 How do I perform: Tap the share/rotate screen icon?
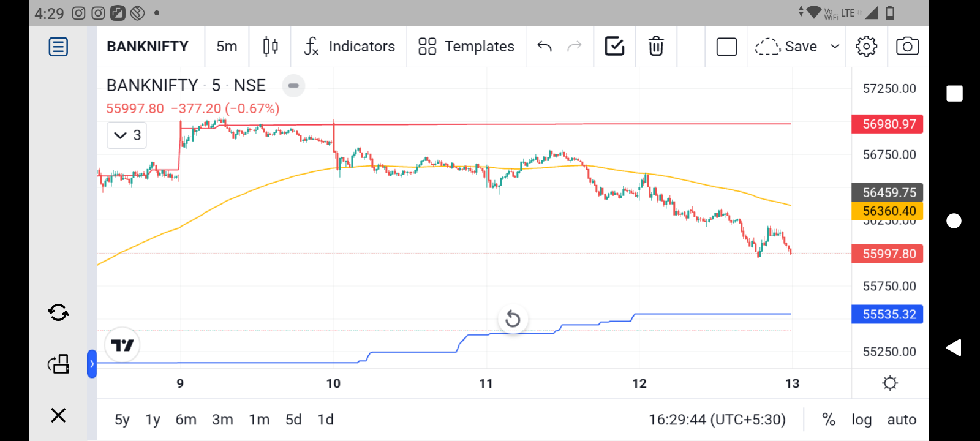[x=58, y=364]
